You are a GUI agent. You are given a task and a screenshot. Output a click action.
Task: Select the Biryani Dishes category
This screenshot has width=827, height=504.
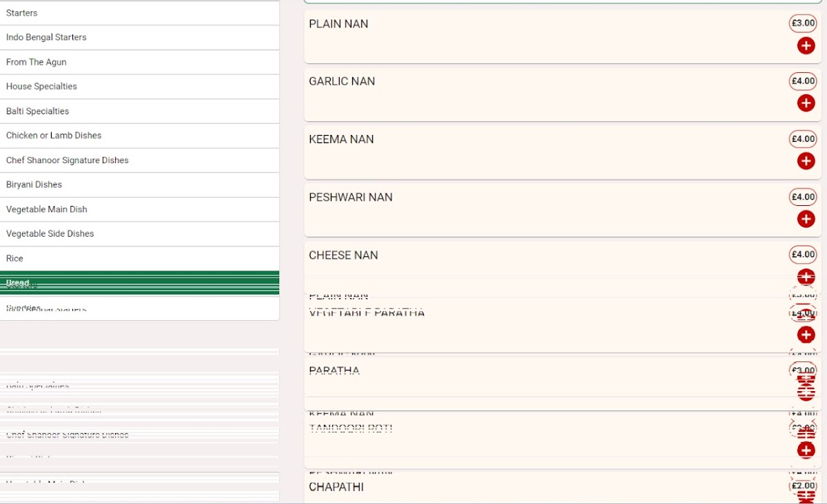coord(139,185)
